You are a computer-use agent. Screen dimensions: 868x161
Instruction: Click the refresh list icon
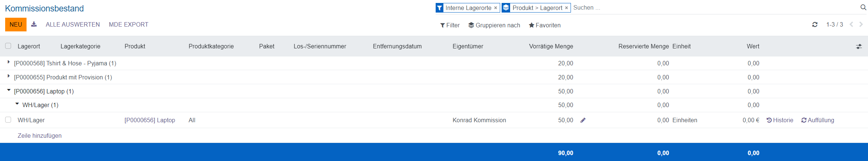pos(815,25)
